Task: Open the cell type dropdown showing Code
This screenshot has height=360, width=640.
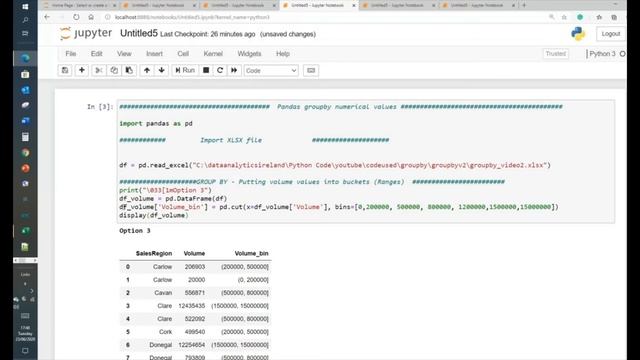Action: 271,71
